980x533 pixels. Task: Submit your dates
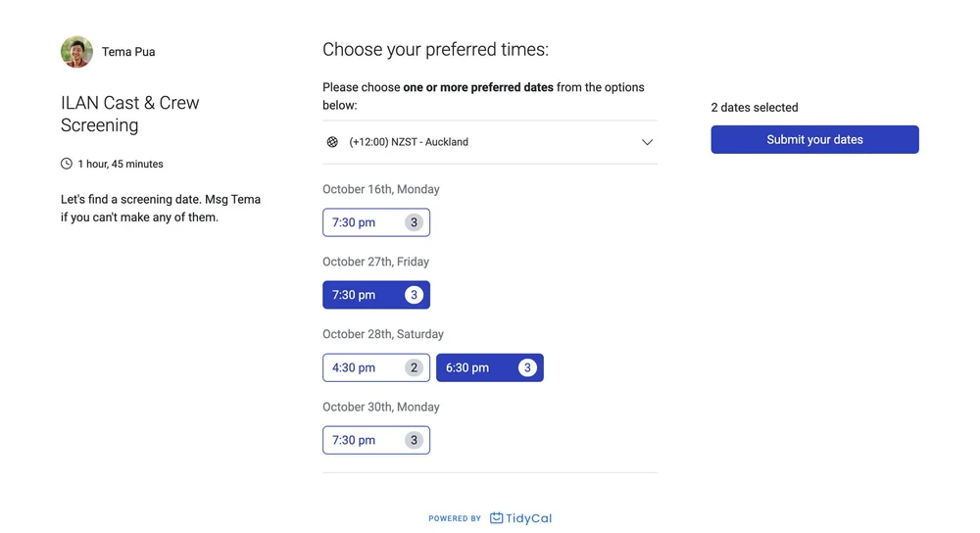click(814, 139)
